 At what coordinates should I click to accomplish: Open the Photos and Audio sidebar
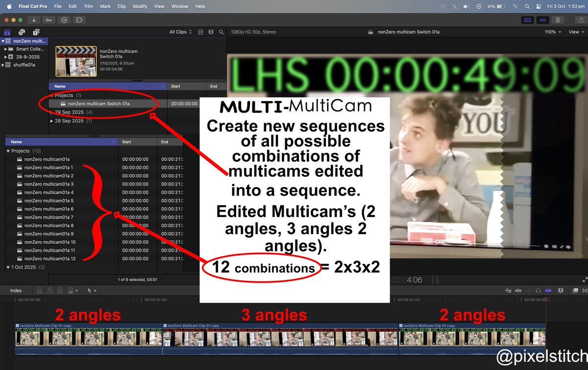pos(22,32)
